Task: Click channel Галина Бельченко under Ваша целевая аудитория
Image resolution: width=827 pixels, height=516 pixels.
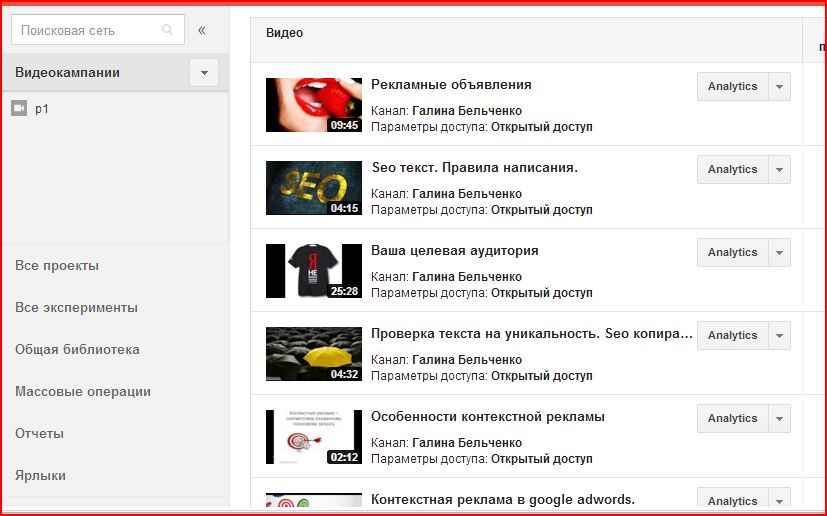Action: tap(467, 276)
